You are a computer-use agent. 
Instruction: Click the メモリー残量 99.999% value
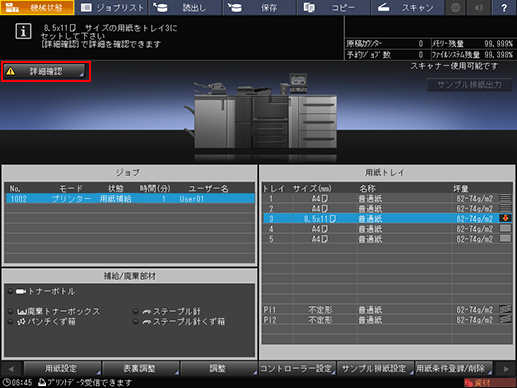click(x=498, y=44)
